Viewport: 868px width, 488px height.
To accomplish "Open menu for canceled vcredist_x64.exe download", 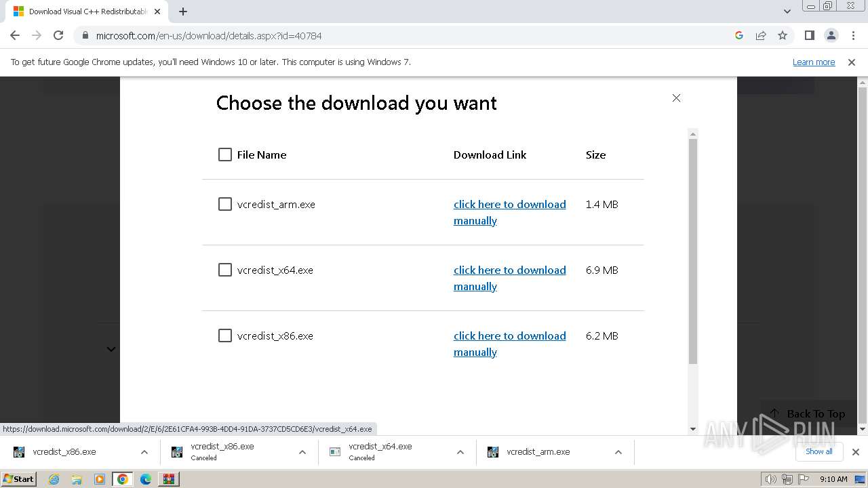I will [460, 452].
